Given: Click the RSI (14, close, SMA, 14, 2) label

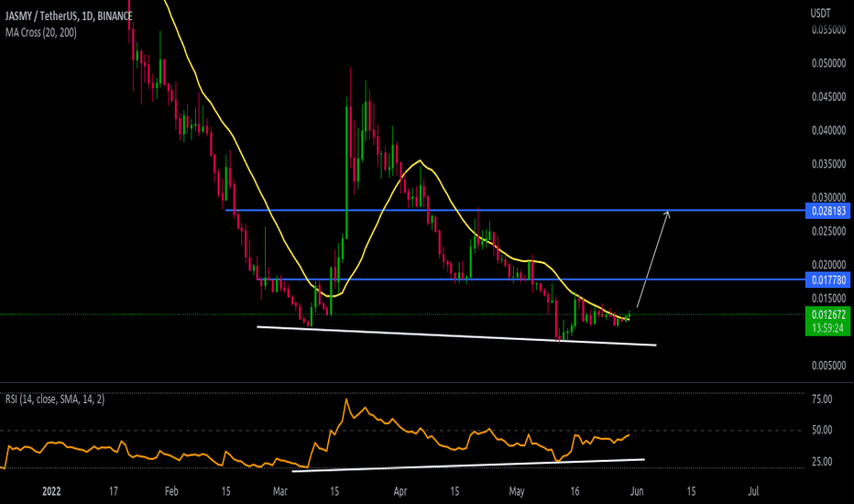Looking at the screenshot, I should coord(54,400).
